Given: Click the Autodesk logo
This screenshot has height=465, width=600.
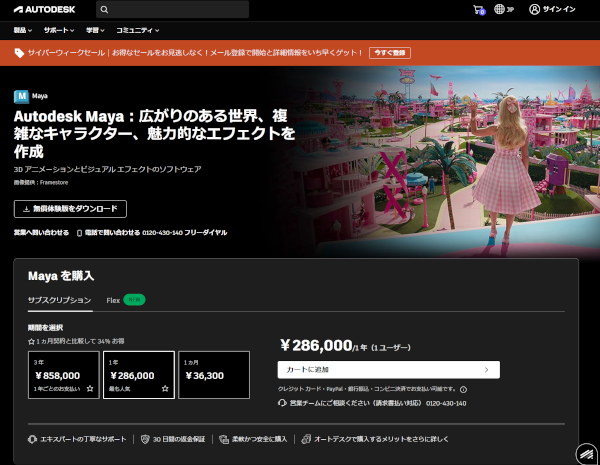Looking at the screenshot, I should 44,10.
